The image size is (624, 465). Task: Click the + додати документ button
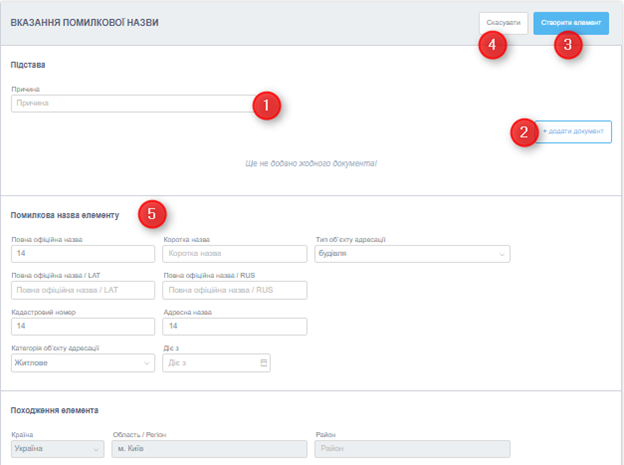[575, 132]
